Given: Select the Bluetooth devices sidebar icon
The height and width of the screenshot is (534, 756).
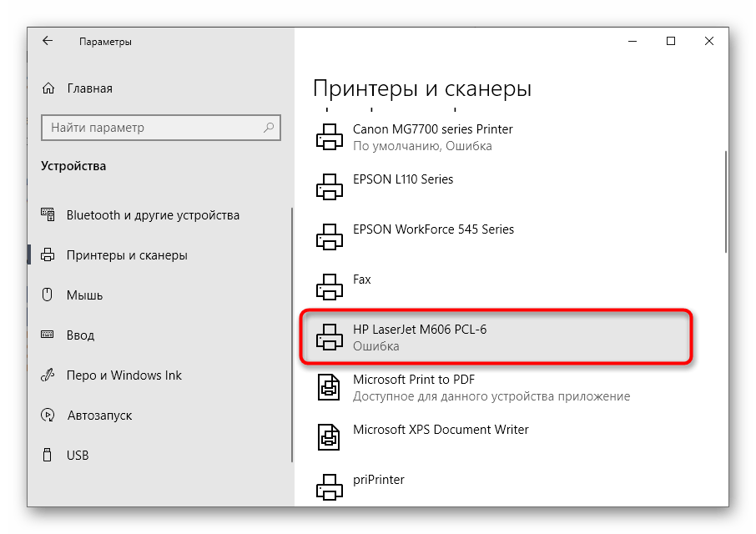Looking at the screenshot, I should click(47, 214).
